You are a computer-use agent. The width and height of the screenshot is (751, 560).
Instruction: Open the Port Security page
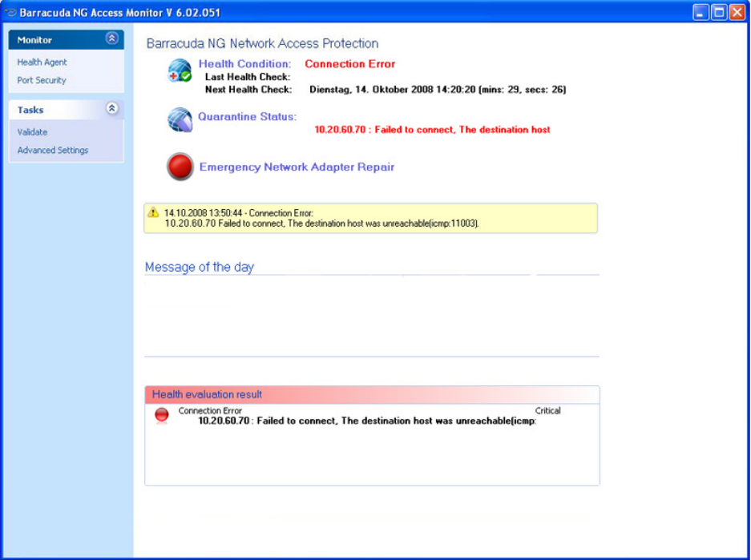[x=42, y=80]
